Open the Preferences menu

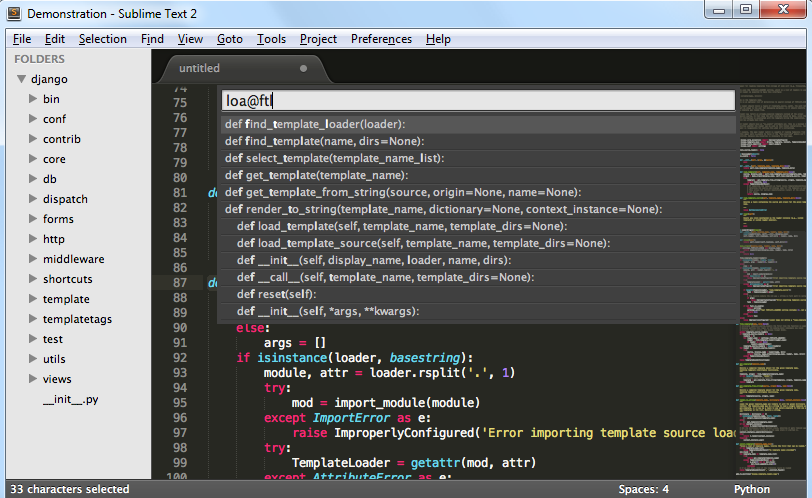point(381,39)
